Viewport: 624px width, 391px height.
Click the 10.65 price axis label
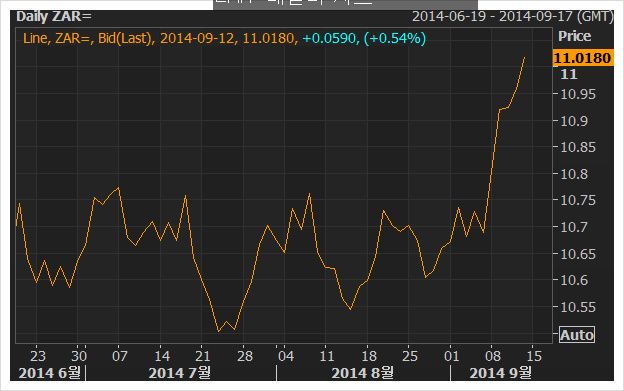tap(578, 254)
